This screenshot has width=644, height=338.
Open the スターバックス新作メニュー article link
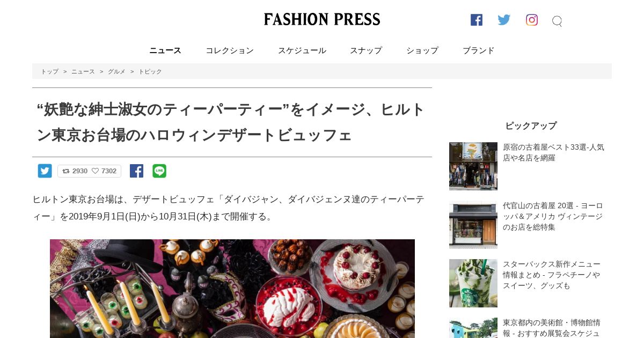[552, 275]
